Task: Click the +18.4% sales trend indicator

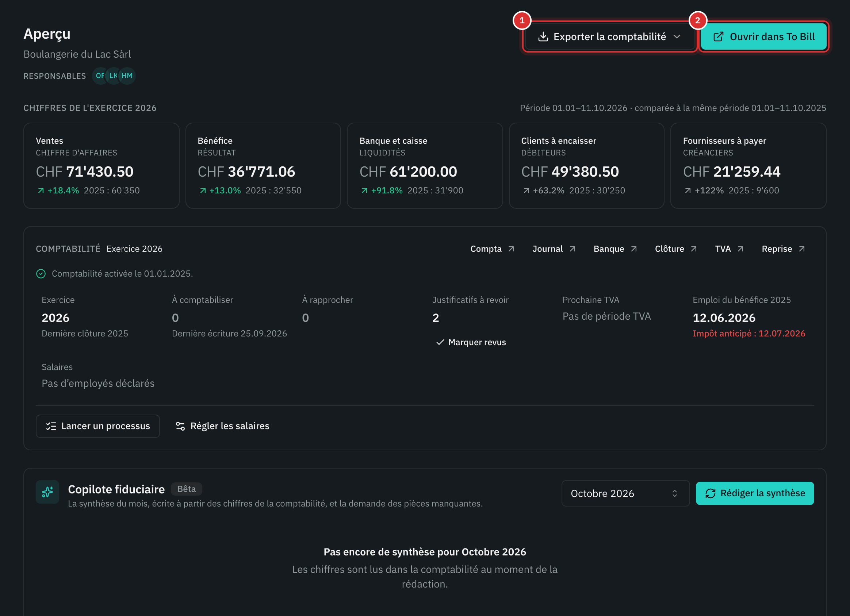Action: [58, 190]
